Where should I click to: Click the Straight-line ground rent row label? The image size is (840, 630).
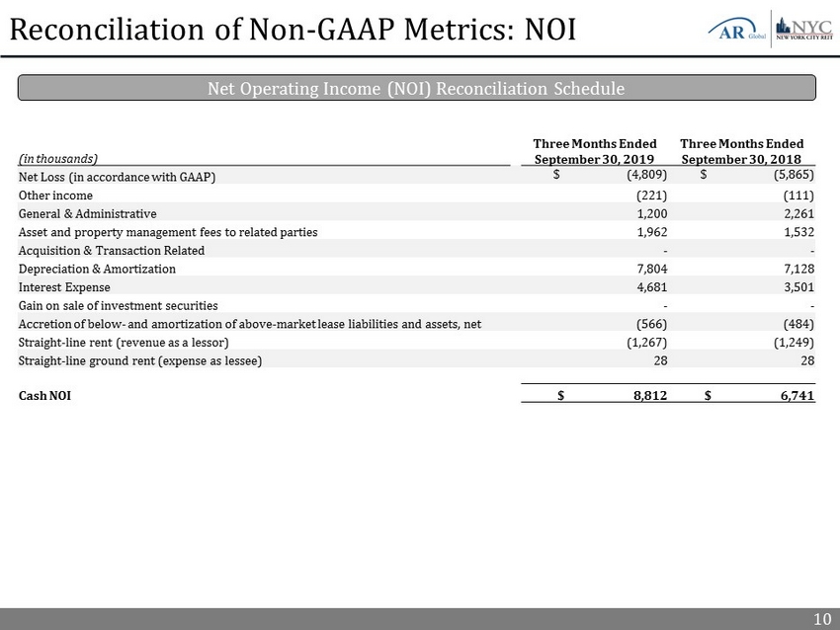click(140, 360)
